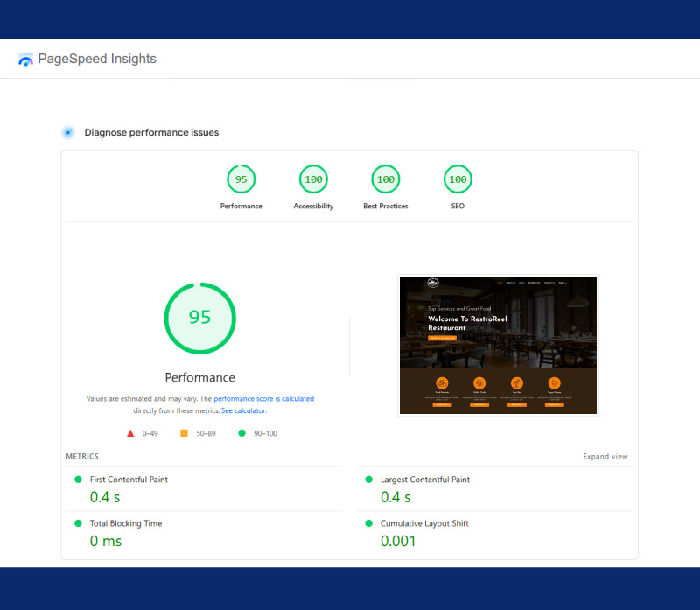Click the green dot beside Total Blocking Time
This screenshot has height=610, width=700.
coord(78,523)
